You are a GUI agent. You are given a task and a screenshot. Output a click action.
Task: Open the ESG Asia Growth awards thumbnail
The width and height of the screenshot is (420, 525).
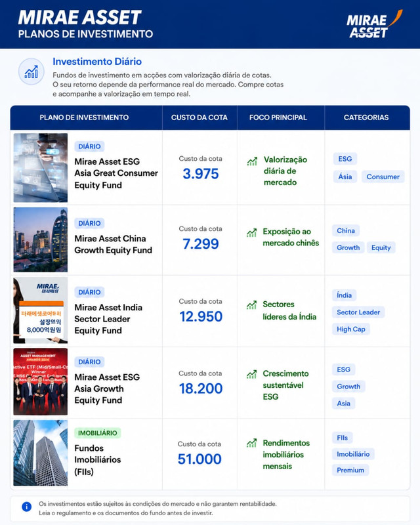pyautogui.click(x=41, y=382)
